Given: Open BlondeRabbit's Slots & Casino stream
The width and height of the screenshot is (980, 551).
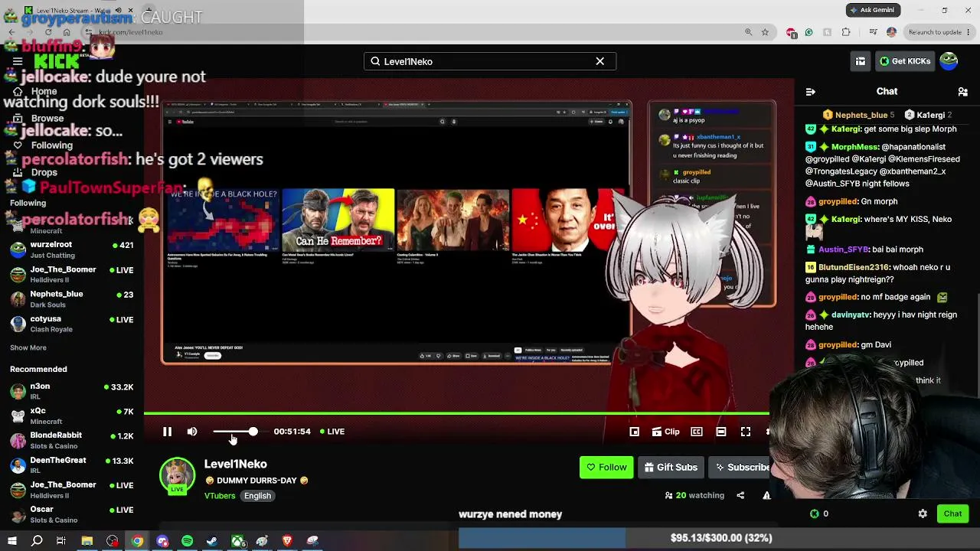Looking at the screenshot, I should pyautogui.click(x=72, y=440).
